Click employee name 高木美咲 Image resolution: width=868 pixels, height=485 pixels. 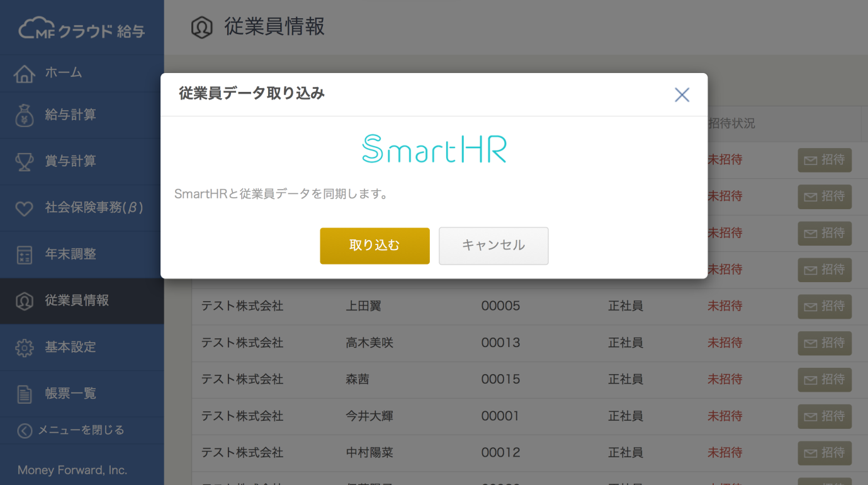(369, 343)
